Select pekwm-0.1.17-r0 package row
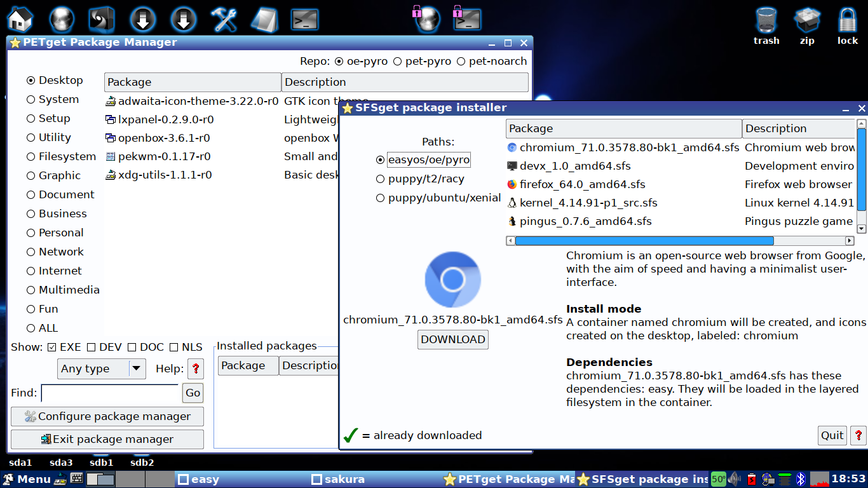Screen dimensions: 868x488 point(221,156)
